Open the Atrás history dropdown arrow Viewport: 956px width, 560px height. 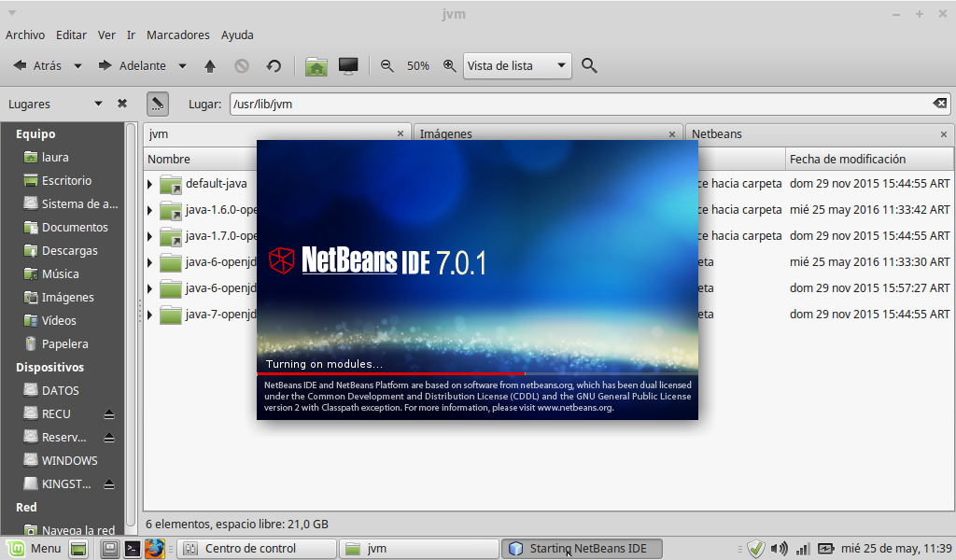coord(78,66)
